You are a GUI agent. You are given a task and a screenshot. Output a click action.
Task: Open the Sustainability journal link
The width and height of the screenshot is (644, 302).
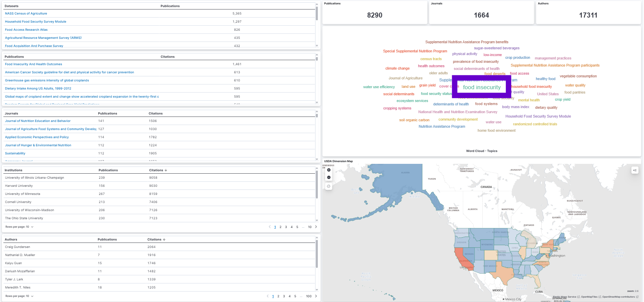coord(15,153)
